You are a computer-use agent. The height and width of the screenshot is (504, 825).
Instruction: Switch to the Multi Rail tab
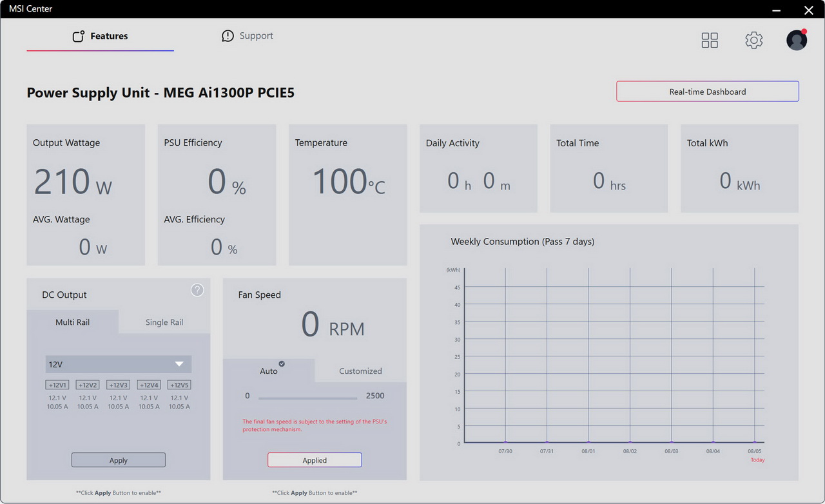[x=73, y=322]
